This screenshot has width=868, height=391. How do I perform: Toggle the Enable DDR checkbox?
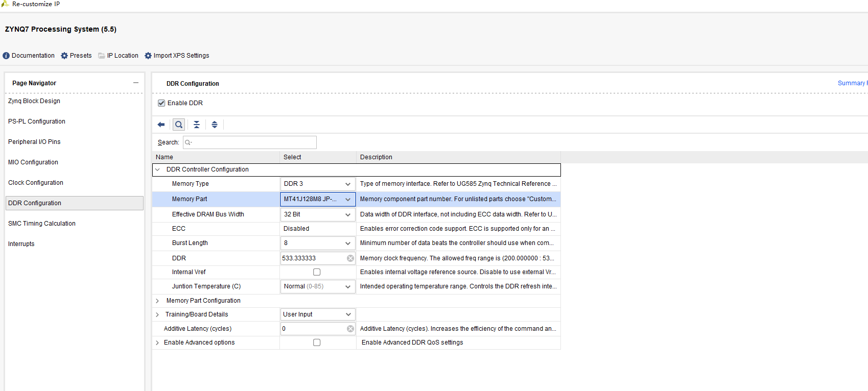click(161, 103)
